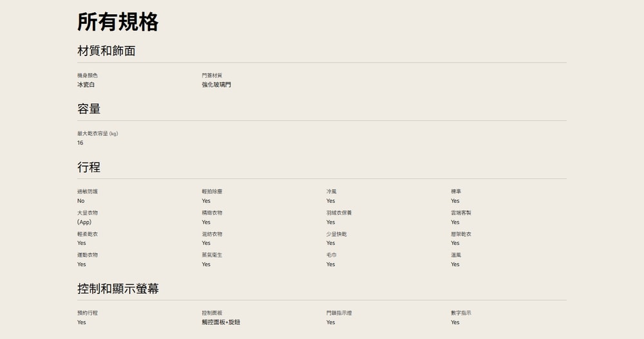Select the 雲端客製 spec label
The image size is (644, 339).
(x=461, y=213)
